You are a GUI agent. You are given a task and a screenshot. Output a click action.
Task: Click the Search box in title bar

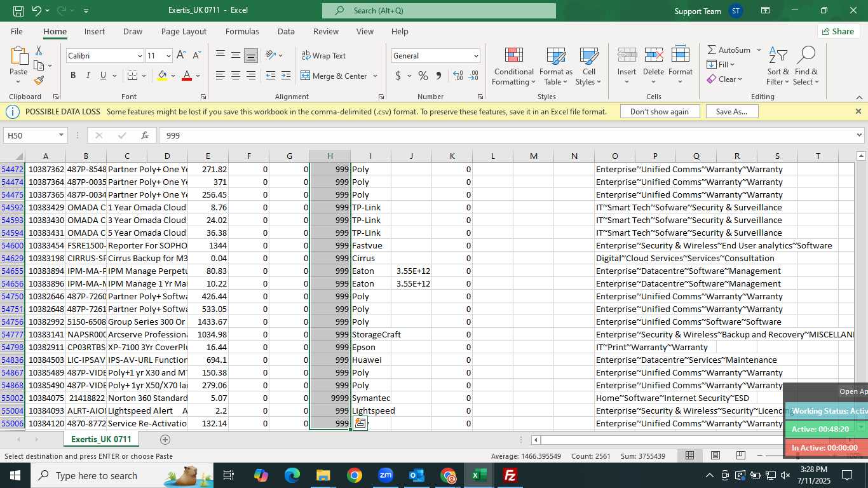click(439, 11)
